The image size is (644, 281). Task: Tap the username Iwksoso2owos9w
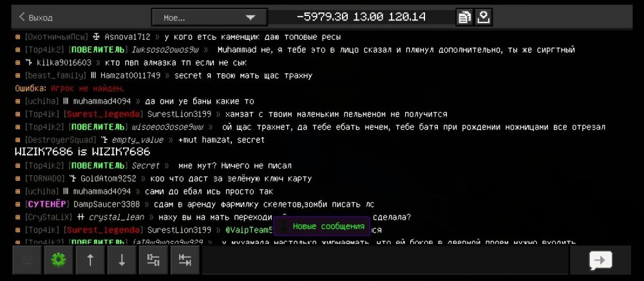[165, 50]
